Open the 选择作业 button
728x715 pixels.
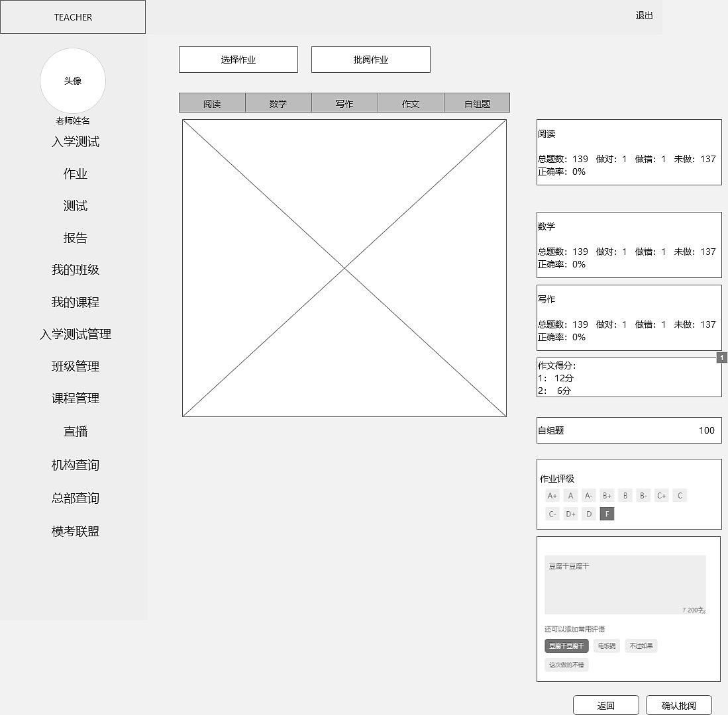238,59
